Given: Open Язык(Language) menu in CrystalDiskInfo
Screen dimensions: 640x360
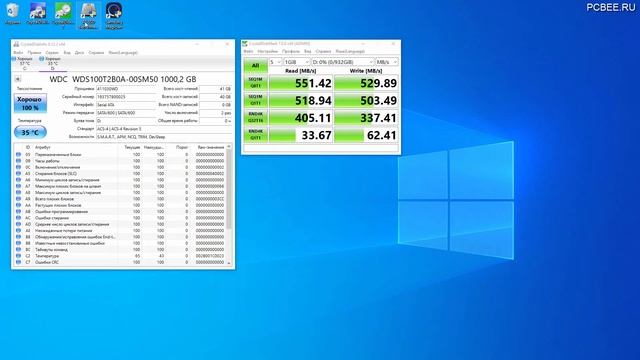Looking at the screenshot, I should (123, 53).
